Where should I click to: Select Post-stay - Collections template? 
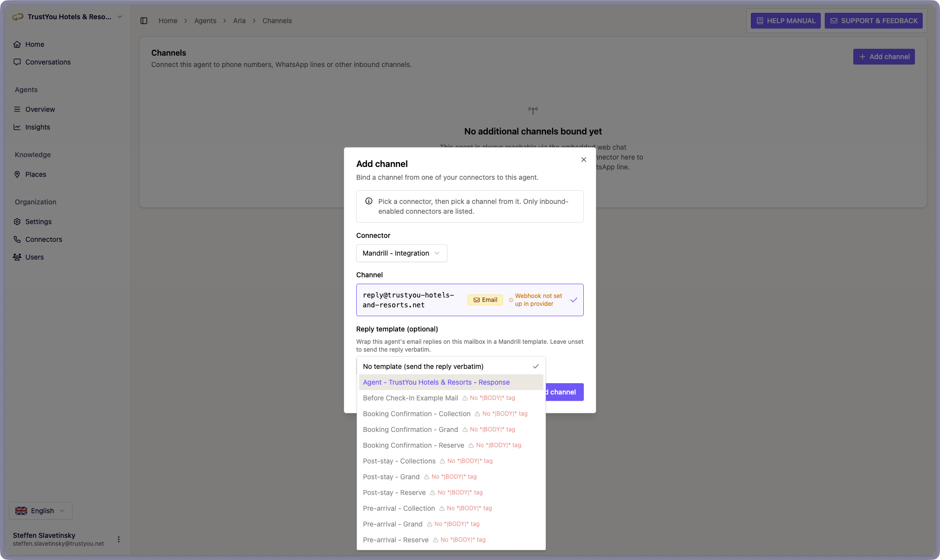[451, 461]
